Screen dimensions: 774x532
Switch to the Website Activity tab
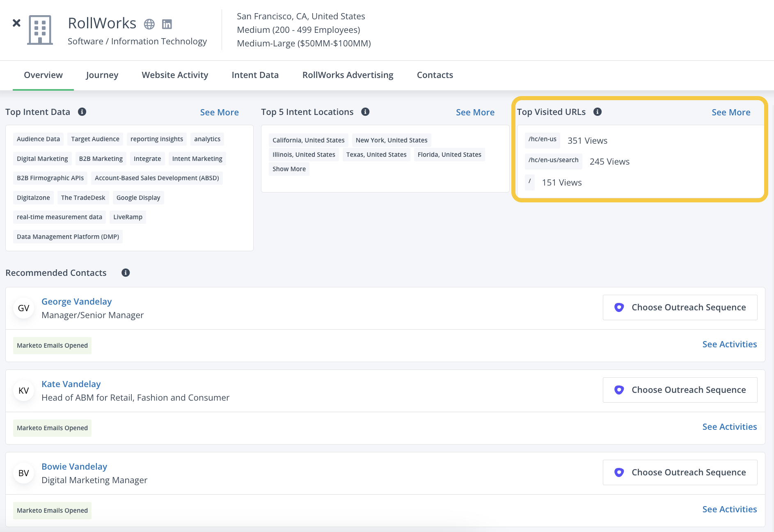click(175, 75)
